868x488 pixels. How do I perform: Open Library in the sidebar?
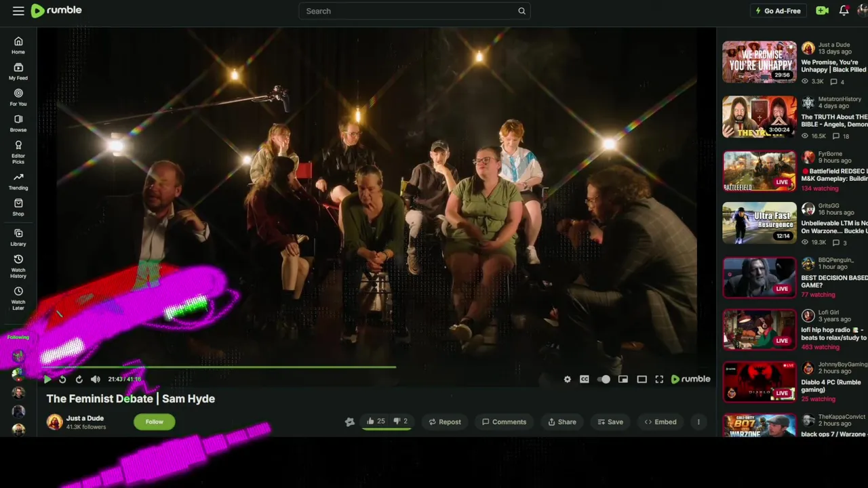coord(18,237)
